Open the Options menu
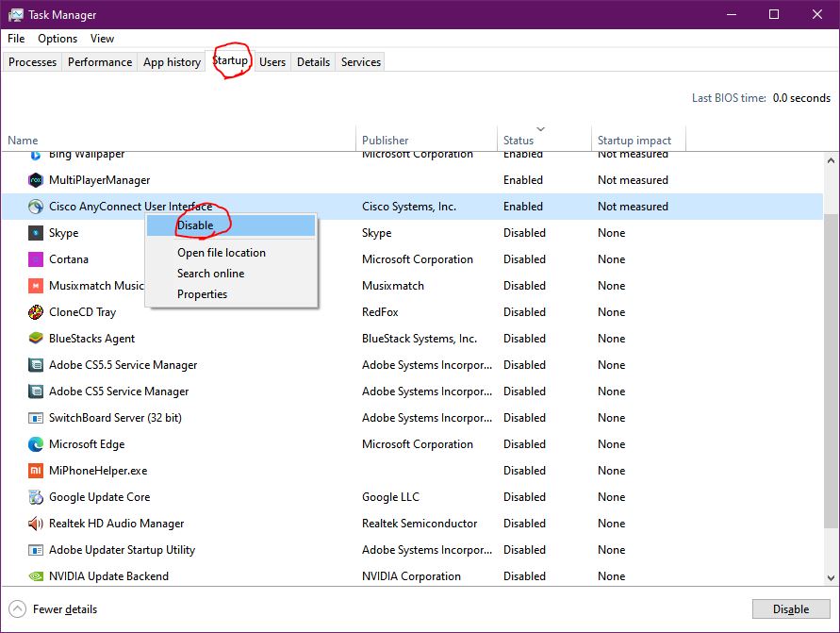840x633 pixels. (x=58, y=39)
